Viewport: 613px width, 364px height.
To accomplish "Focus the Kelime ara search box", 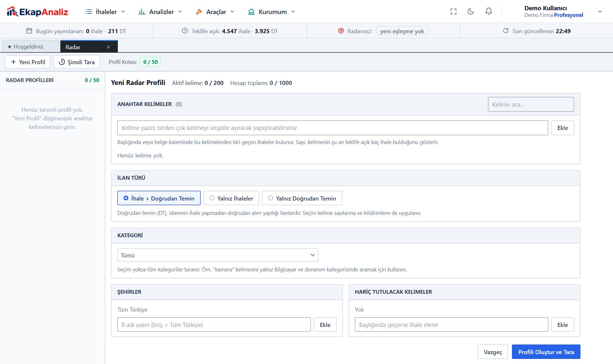I will pos(531,104).
